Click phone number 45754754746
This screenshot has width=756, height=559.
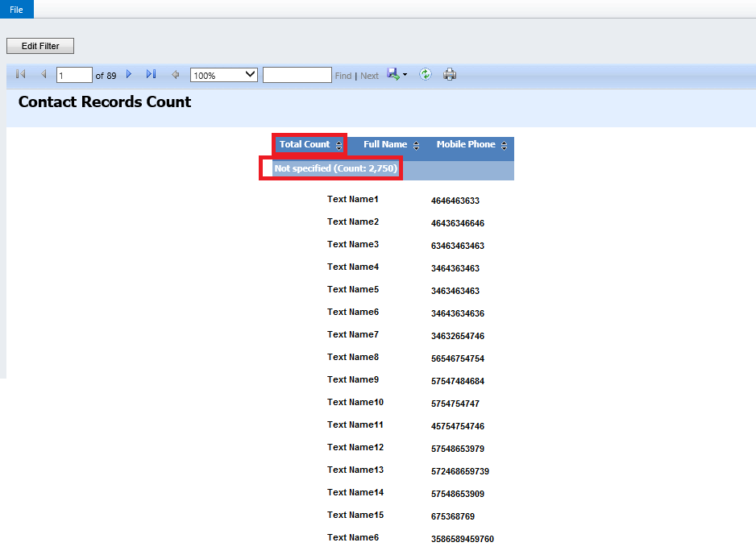pos(458,426)
